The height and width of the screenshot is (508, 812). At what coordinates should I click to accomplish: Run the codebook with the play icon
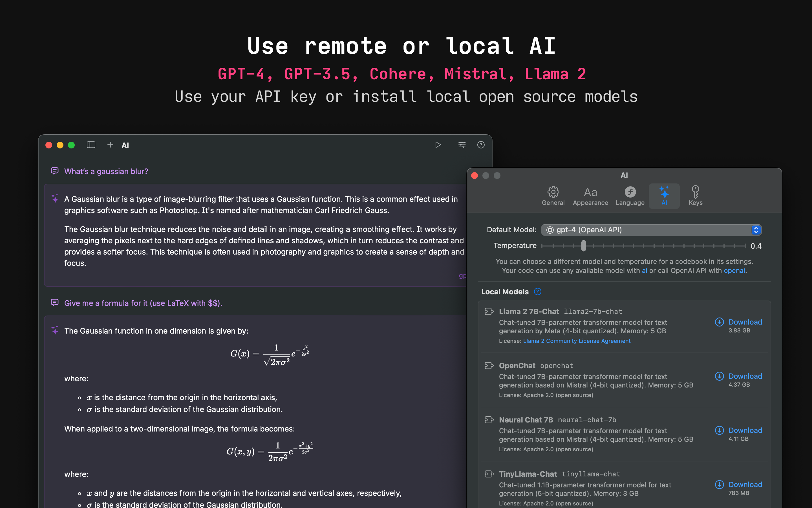[438, 145]
